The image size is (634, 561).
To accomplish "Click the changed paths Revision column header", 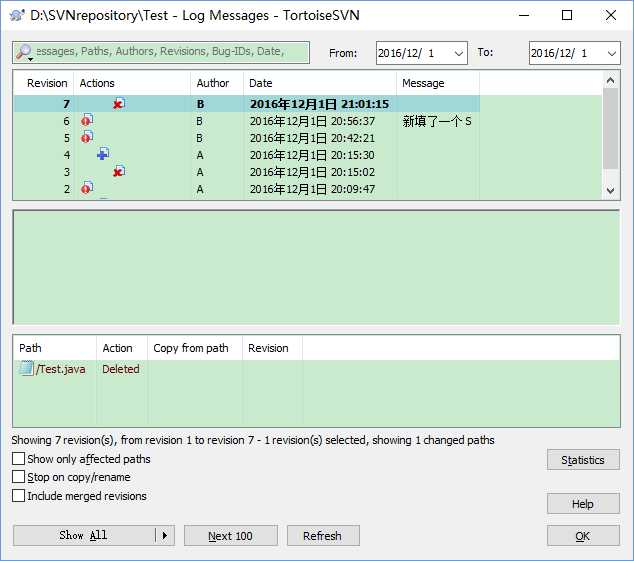I will [x=273, y=348].
